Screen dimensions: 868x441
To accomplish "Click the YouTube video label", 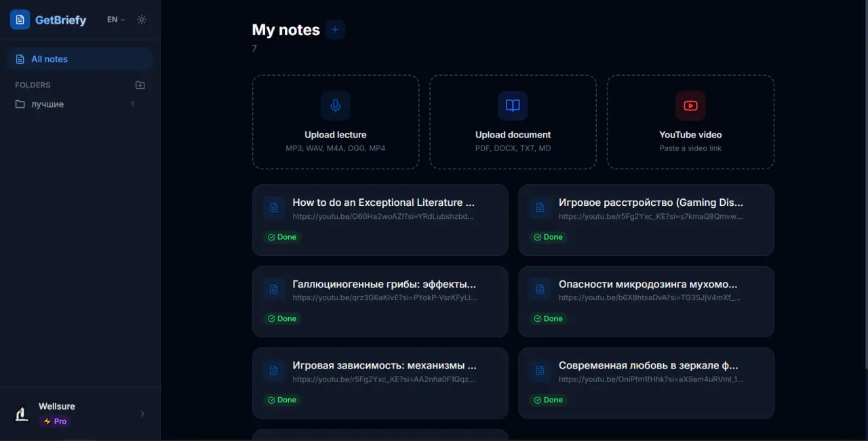I will pos(690,135).
